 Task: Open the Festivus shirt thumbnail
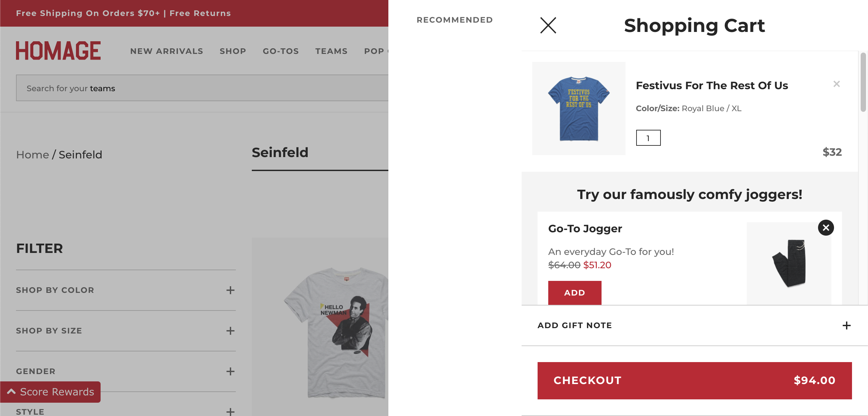click(579, 108)
